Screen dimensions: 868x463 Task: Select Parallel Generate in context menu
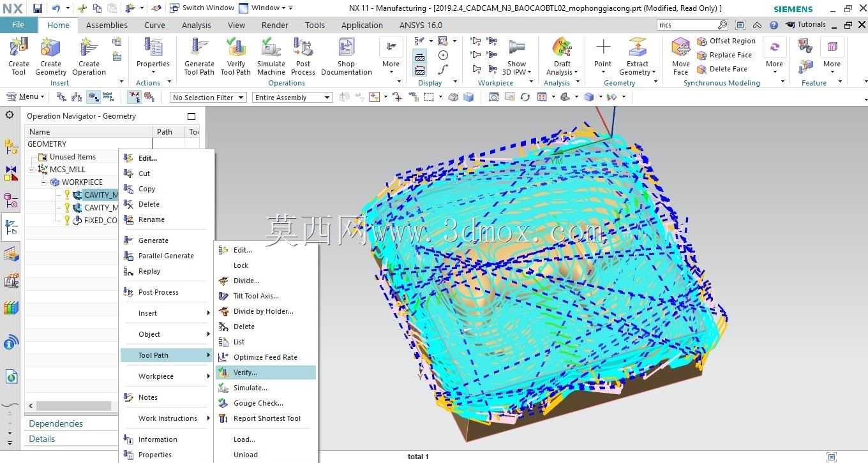[x=166, y=256]
